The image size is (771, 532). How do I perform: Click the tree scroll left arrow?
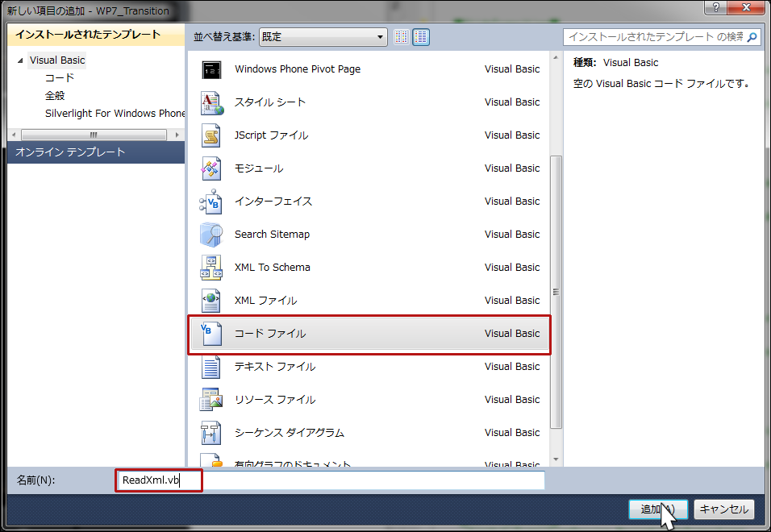(13, 135)
